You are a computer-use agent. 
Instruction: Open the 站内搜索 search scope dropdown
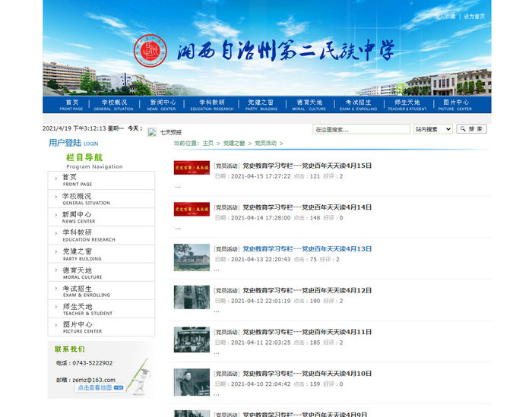(433, 129)
